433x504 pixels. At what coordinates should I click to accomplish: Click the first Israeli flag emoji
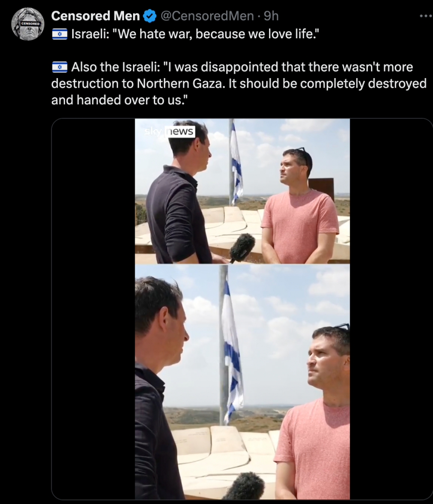pyautogui.click(x=60, y=34)
